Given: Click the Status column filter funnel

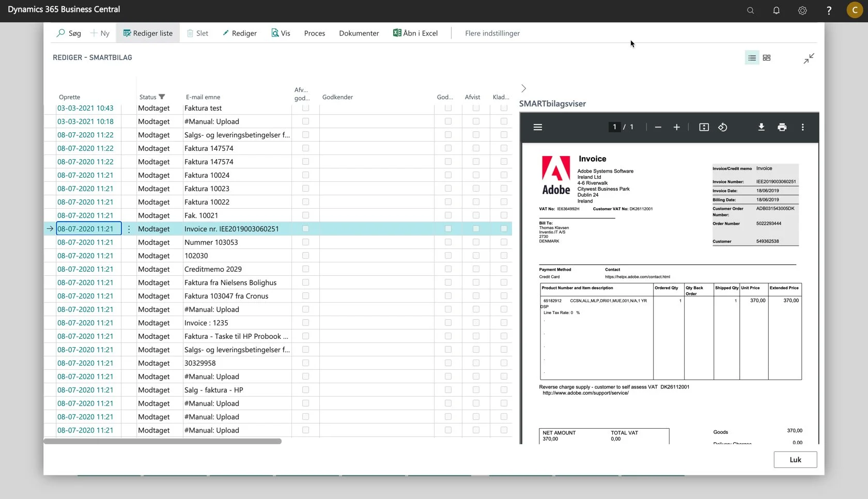Looking at the screenshot, I should (162, 97).
